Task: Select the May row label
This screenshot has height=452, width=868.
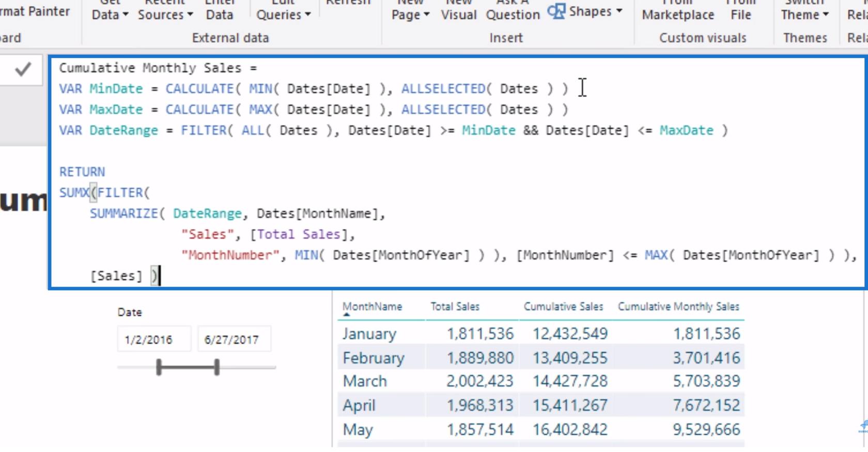Action: point(358,430)
